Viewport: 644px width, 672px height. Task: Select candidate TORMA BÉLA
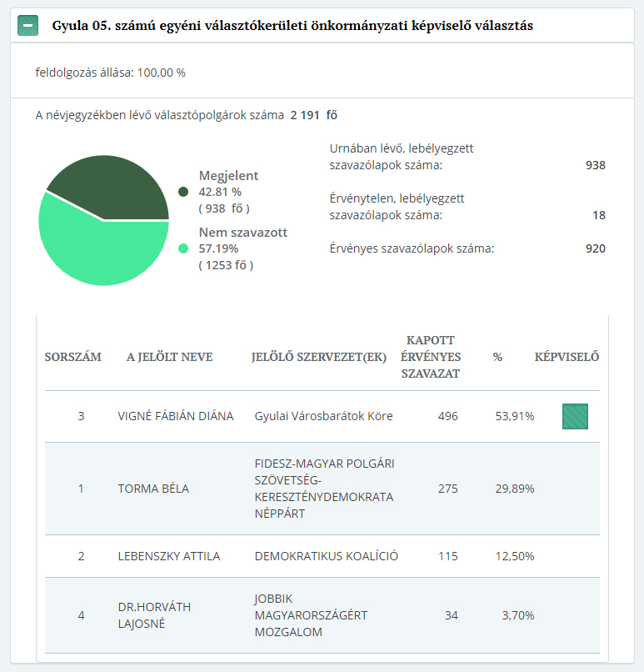pyautogui.click(x=153, y=489)
